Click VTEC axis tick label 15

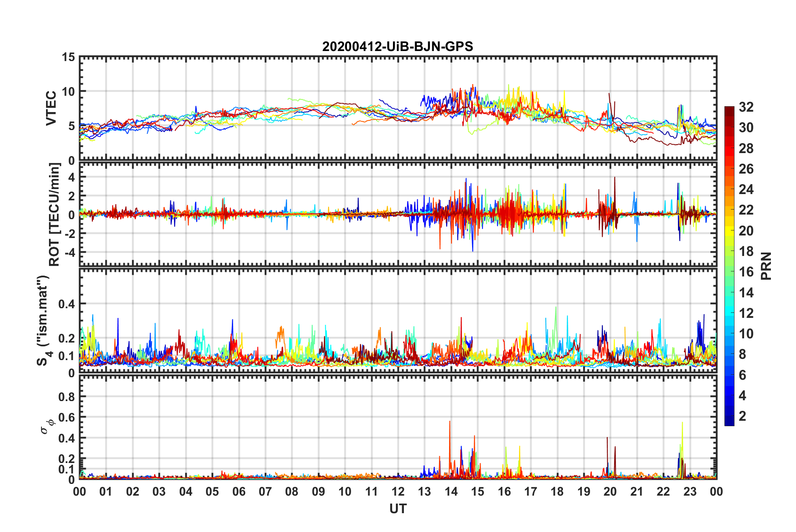click(69, 57)
